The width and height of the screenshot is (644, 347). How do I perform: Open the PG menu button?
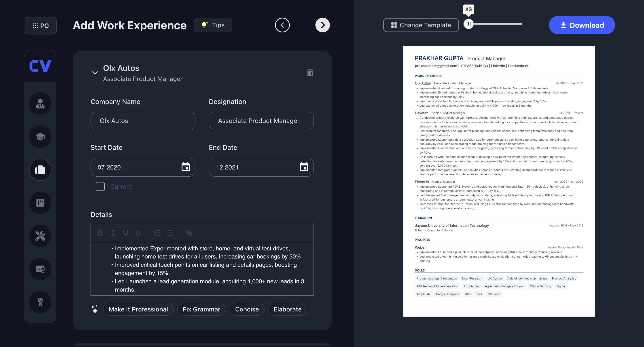[40, 25]
